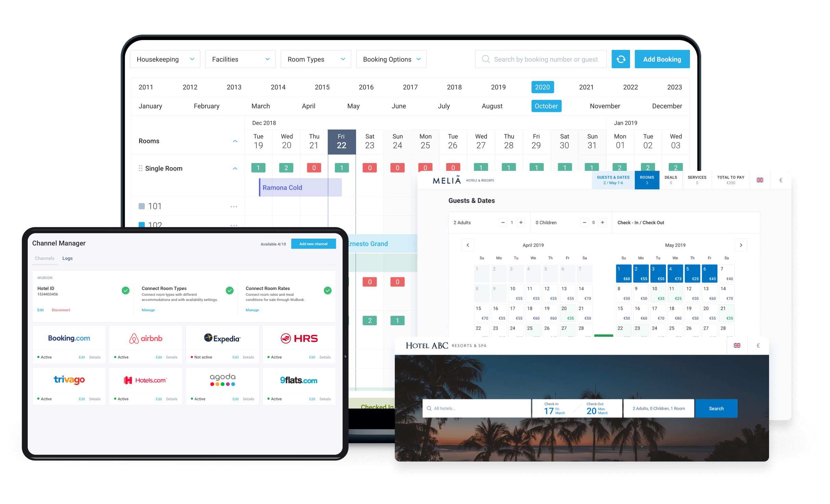The height and width of the screenshot is (504, 830).
Task: Click the Expedia channel icon
Action: pyautogui.click(x=222, y=338)
